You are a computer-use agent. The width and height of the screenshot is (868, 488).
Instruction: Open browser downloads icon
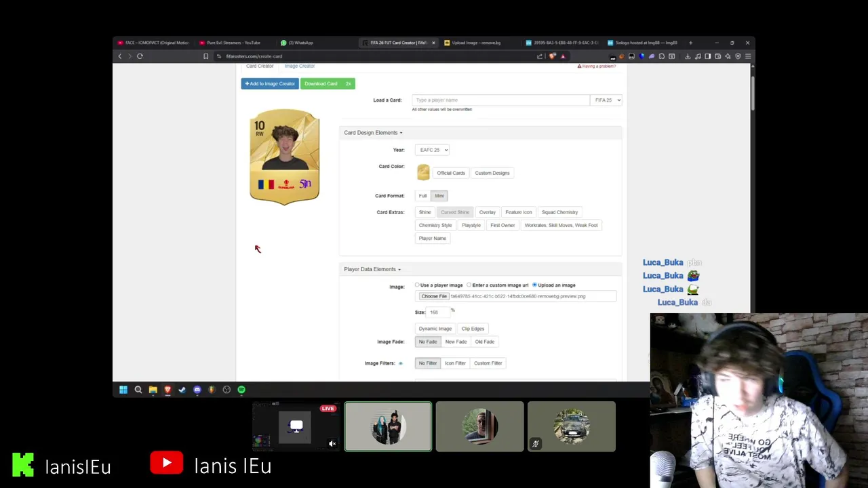click(688, 56)
